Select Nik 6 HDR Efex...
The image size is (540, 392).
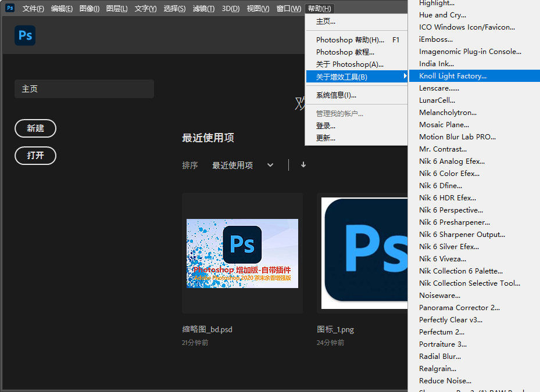(x=474, y=198)
